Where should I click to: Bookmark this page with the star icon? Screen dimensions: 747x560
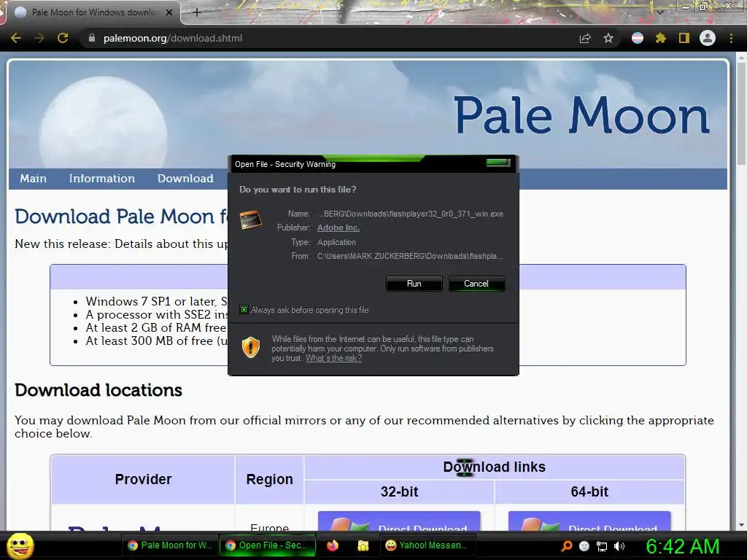[x=608, y=38]
